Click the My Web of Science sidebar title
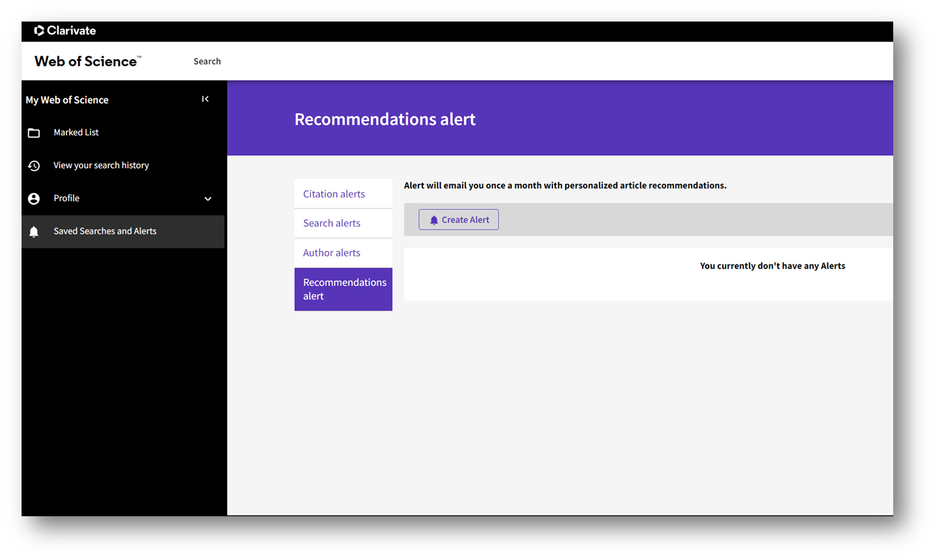 coord(67,100)
